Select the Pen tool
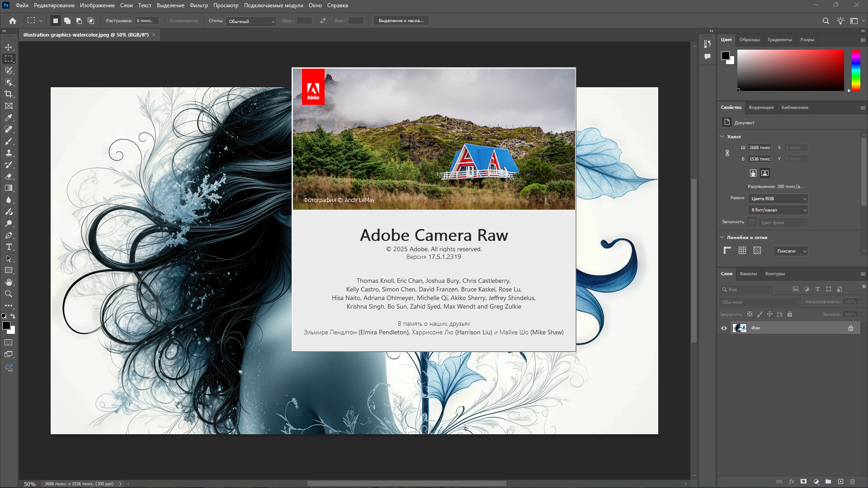 click(x=9, y=235)
